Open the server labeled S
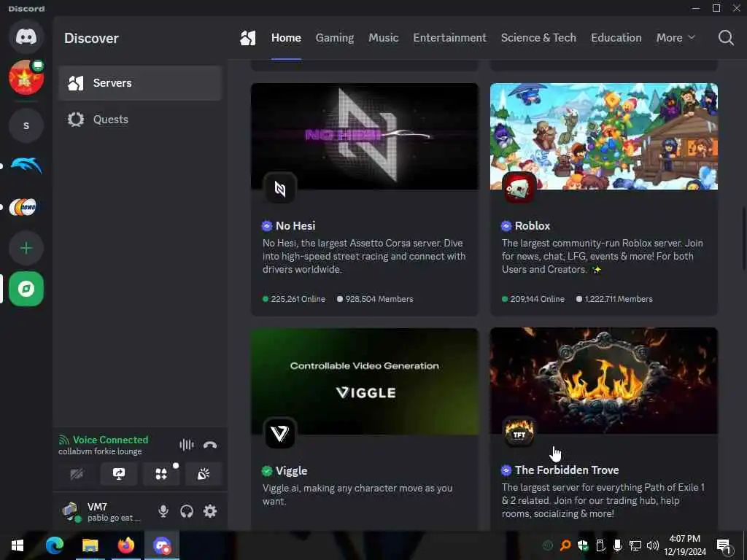The image size is (747, 560). point(26,125)
